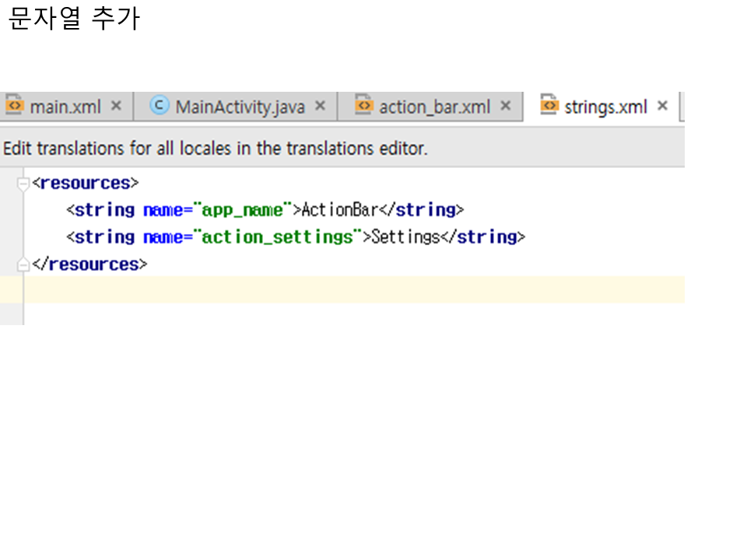The width and height of the screenshot is (747, 560).
Task: Click the highlighted empty line below resources
Action: point(350,289)
